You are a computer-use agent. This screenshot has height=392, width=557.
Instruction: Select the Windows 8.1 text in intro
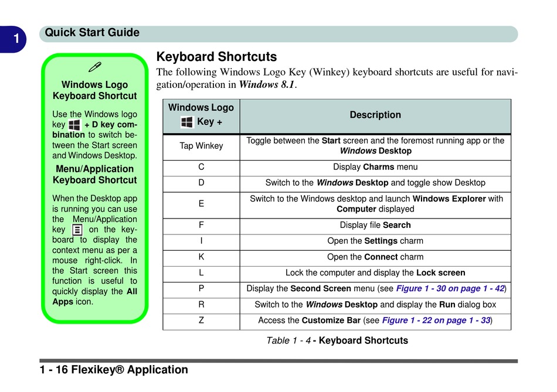(x=267, y=84)
